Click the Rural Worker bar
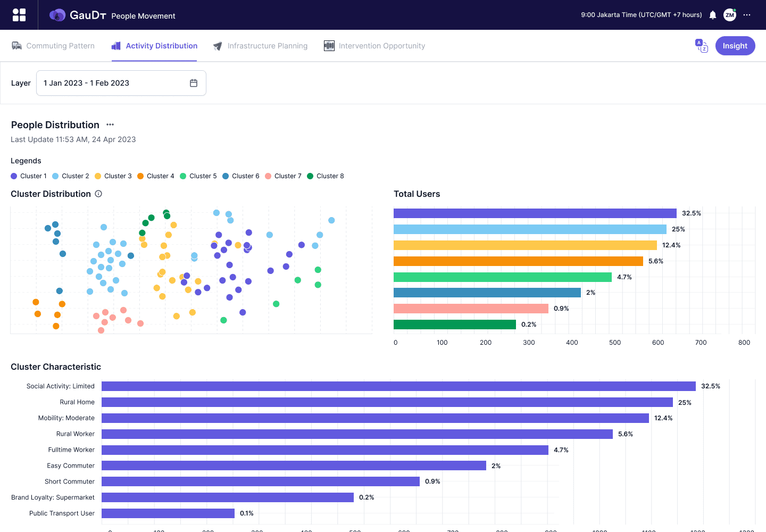Viewport: 766px width, 532px height. coord(357,434)
